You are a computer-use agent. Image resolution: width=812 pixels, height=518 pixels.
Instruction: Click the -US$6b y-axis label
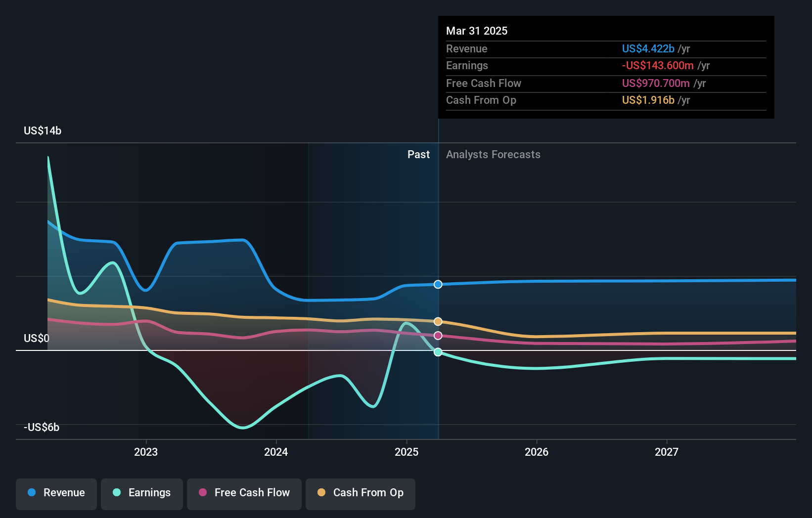(42, 428)
